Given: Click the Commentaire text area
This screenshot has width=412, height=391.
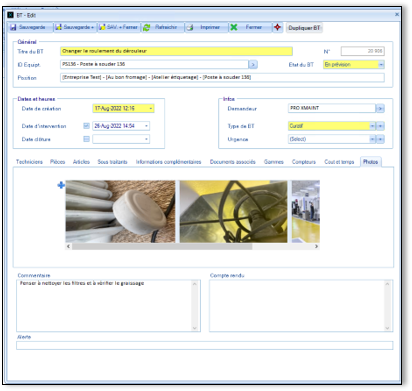Looking at the screenshot, I should (x=104, y=306).
